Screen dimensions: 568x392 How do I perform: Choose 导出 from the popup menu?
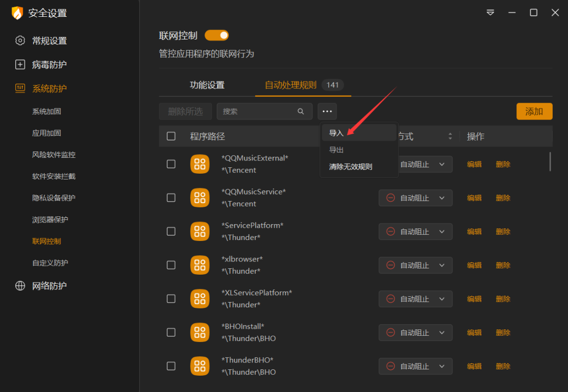(359, 149)
